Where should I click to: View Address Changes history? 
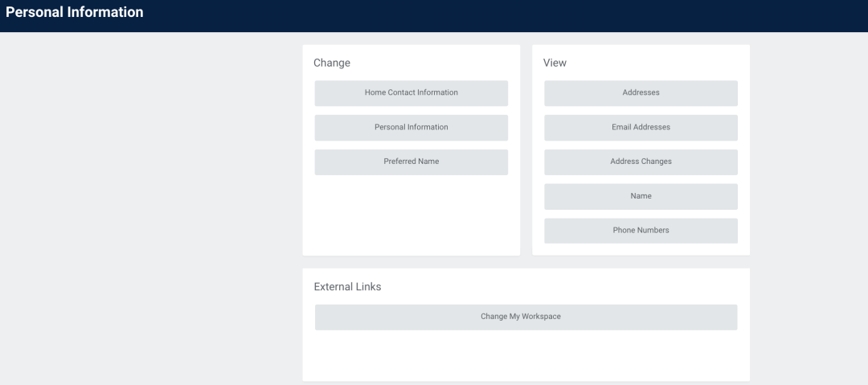(641, 162)
